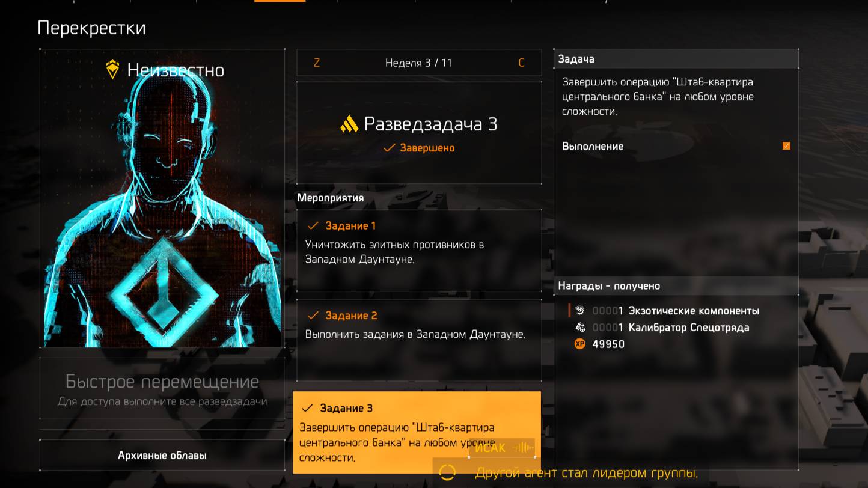Screen dimensions: 868x488
Task: Click 'Другой агент стал лидером группы' notification
Action: (x=587, y=473)
